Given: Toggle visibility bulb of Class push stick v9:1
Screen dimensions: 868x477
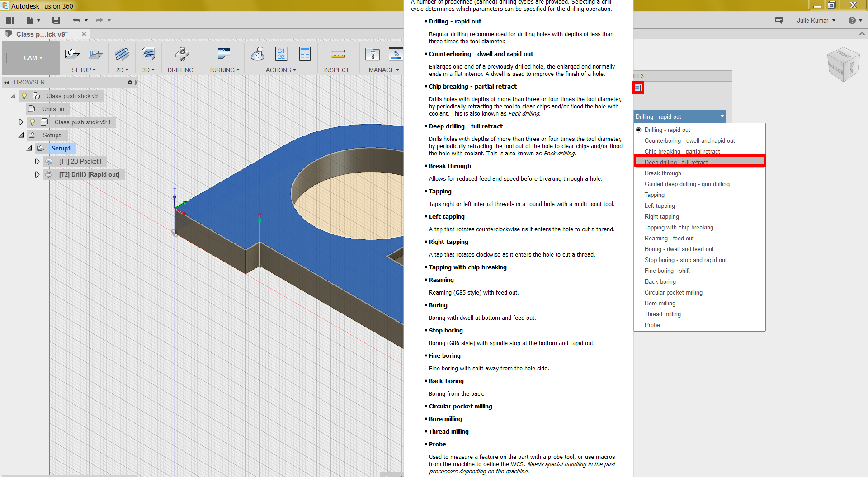Looking at the screenshot, I should click(x=33, y=122).
